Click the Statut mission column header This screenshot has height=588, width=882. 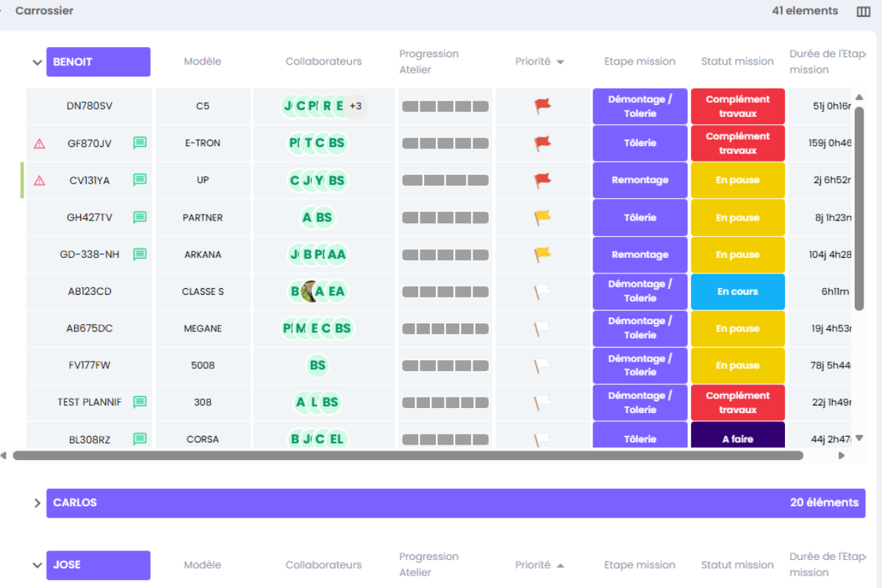click(737, 62)
